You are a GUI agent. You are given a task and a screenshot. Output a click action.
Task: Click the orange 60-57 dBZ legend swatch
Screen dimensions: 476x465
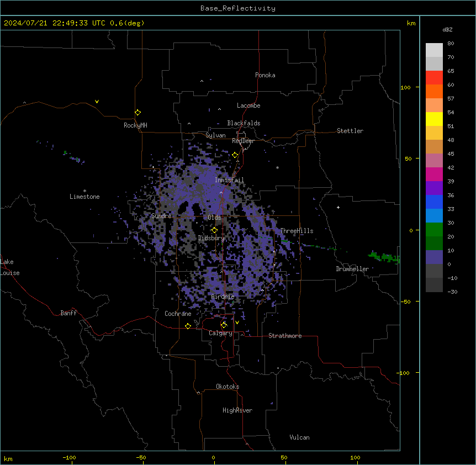pos(434,91)
